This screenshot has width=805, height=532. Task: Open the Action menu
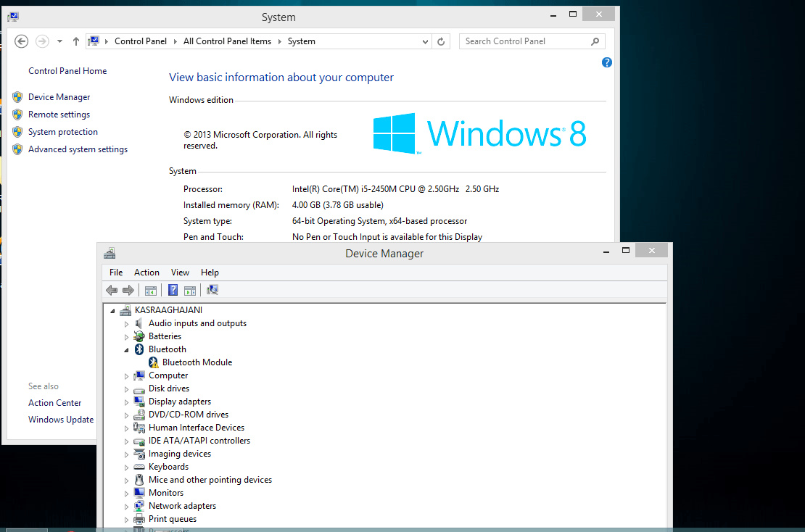tap(146, 273)
